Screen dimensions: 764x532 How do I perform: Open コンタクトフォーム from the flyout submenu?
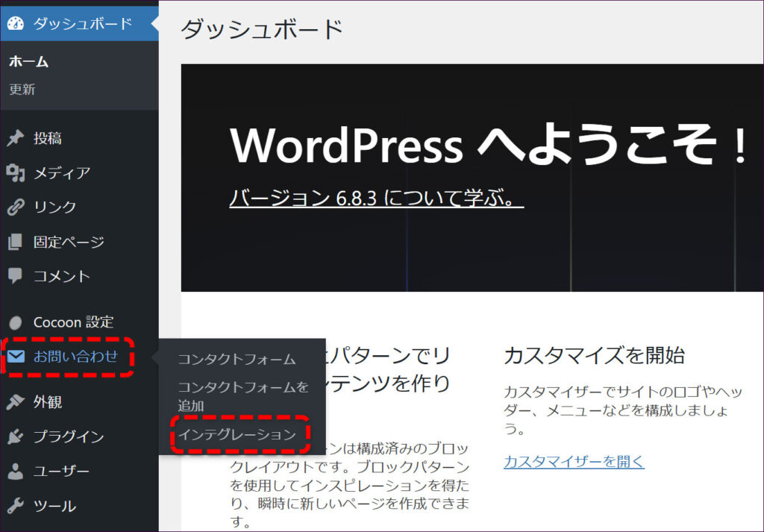click(237, 359)
